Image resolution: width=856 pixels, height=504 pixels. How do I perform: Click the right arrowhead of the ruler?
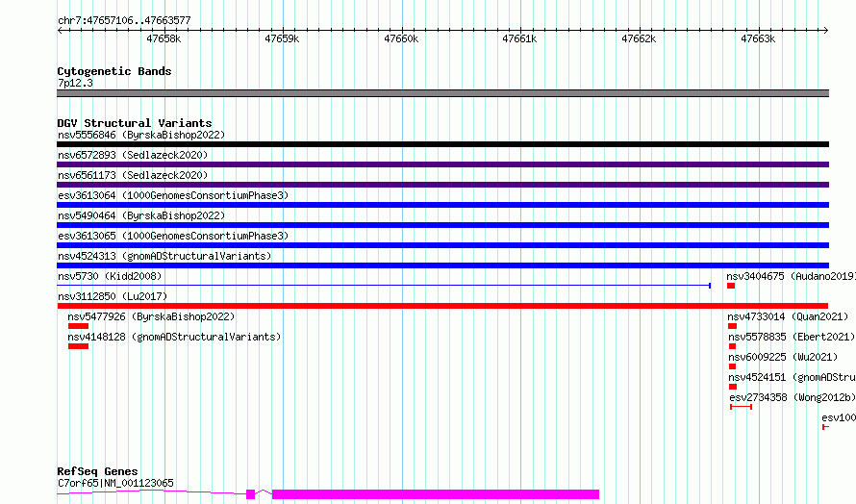coord(826,31)
